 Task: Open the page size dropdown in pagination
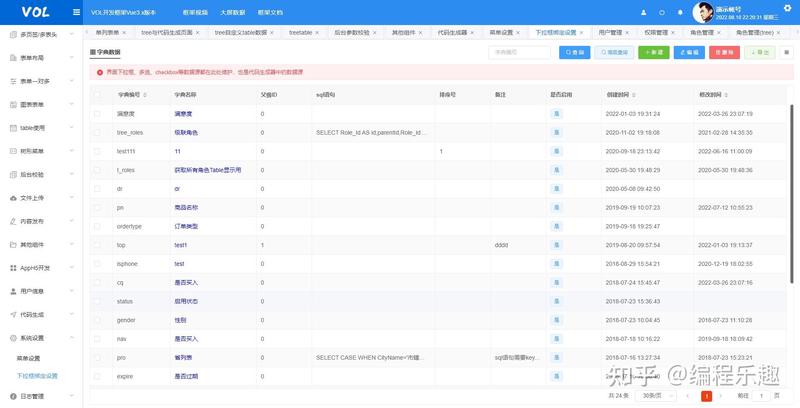pos(658,396)
